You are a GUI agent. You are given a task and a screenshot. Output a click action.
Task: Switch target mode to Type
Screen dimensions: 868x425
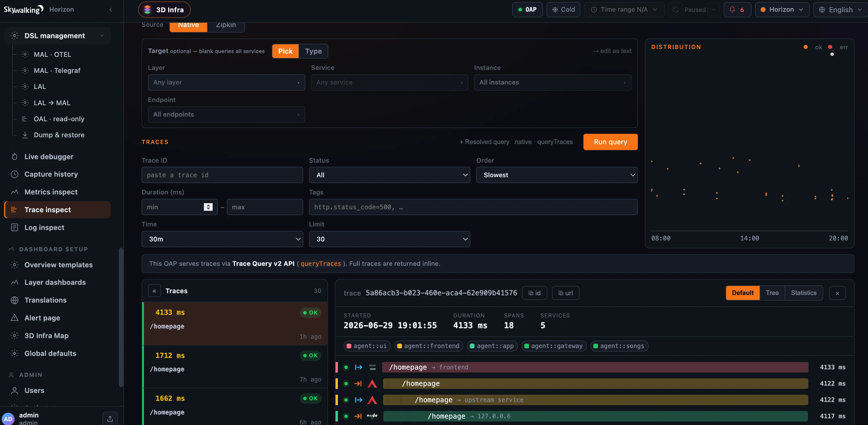(313, 51)
